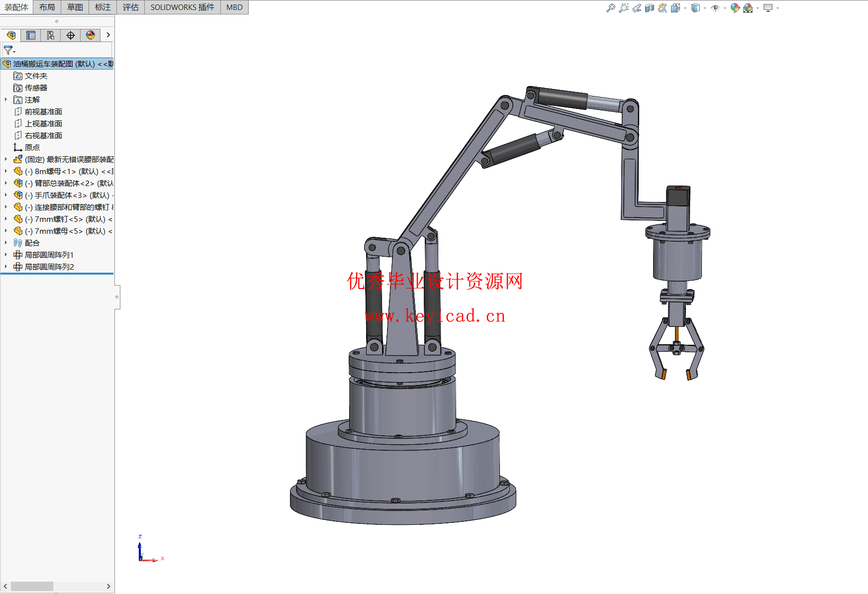Activate the Section View tool

tap(649, 8)
